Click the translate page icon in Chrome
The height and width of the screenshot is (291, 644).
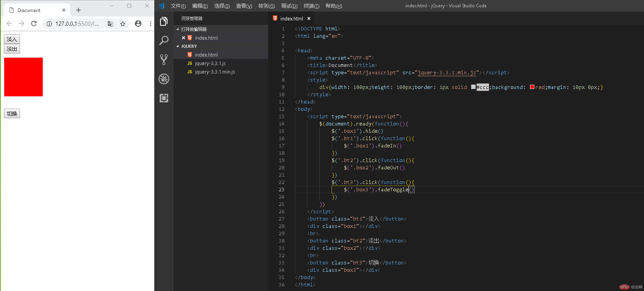pyautogui.click(x=110, y=24)
